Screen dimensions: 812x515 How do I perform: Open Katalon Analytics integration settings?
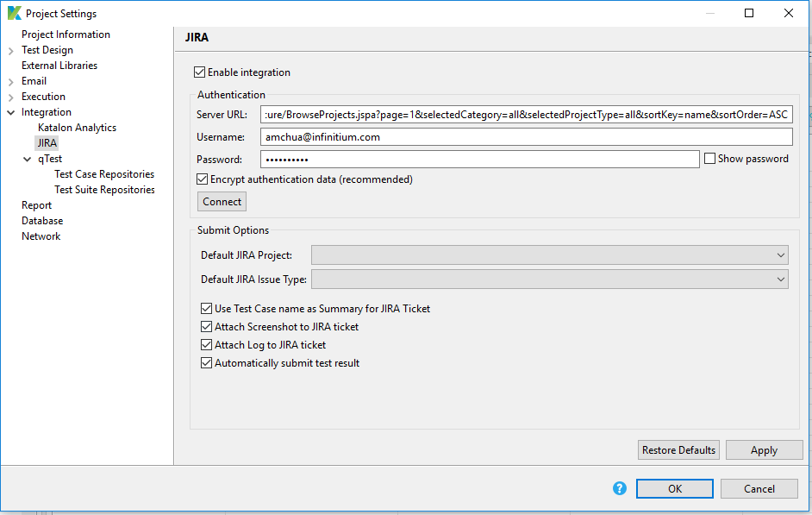coord(78,128)
